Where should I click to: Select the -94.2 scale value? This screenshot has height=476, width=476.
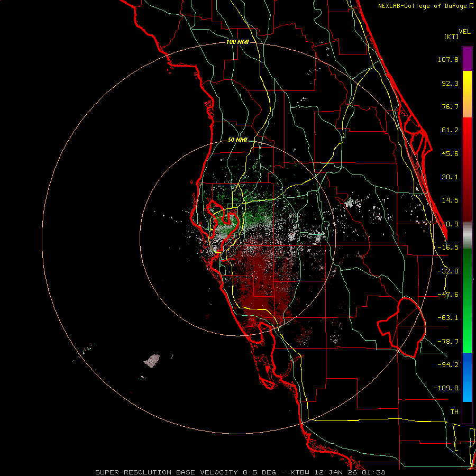coord(448,364)
